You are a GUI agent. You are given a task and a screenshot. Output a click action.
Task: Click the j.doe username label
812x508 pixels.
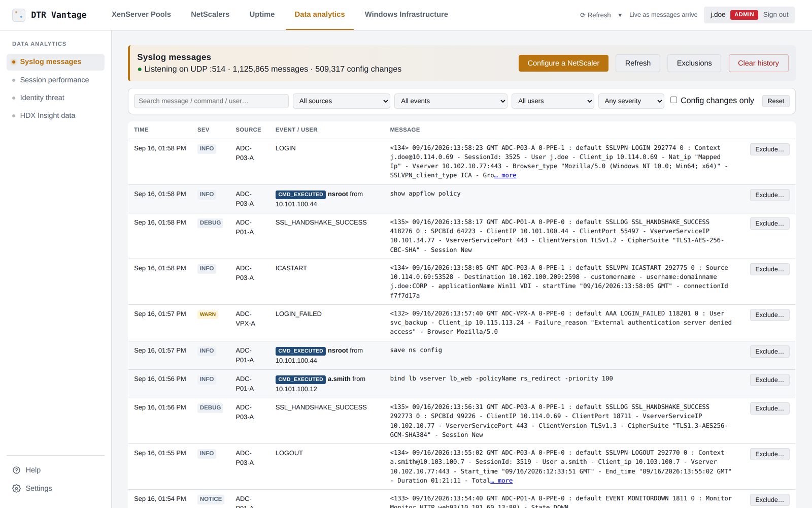tap(718, 15)
